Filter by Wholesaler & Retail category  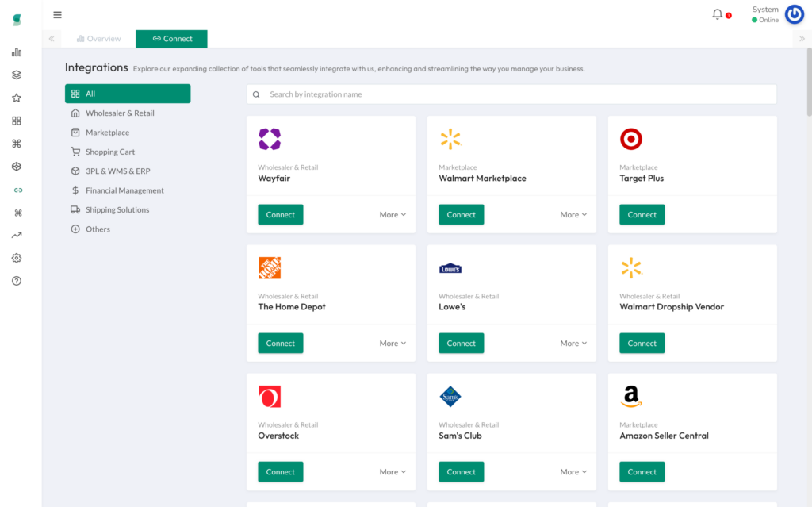[x=128, y=113]
